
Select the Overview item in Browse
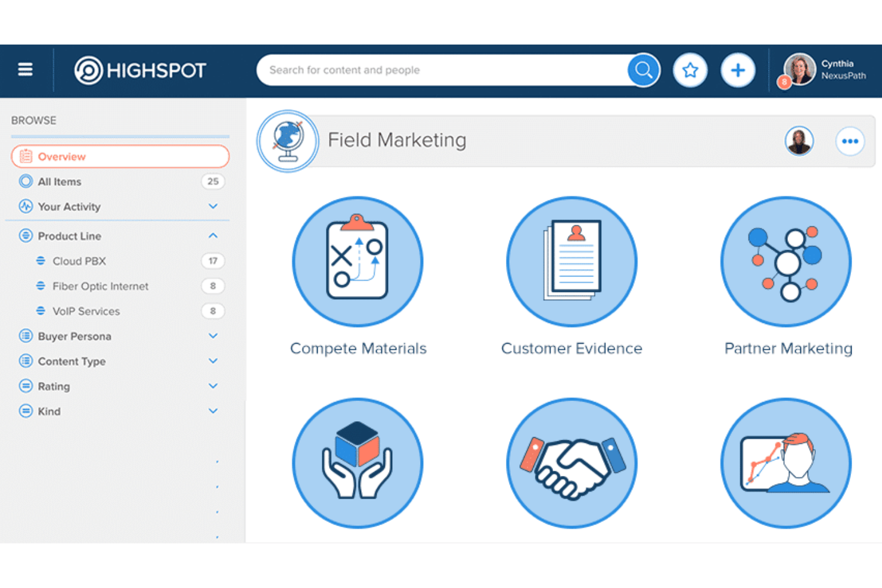coord(120,156)
